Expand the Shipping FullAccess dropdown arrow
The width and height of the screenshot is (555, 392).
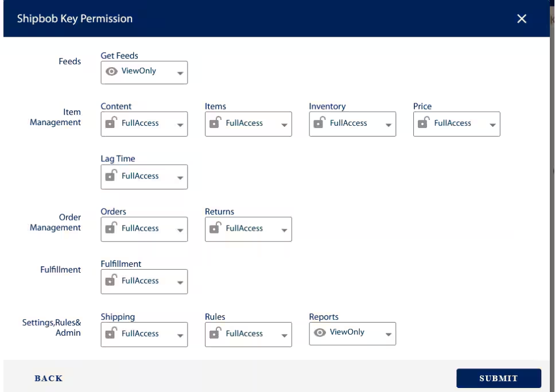point(180,335)
